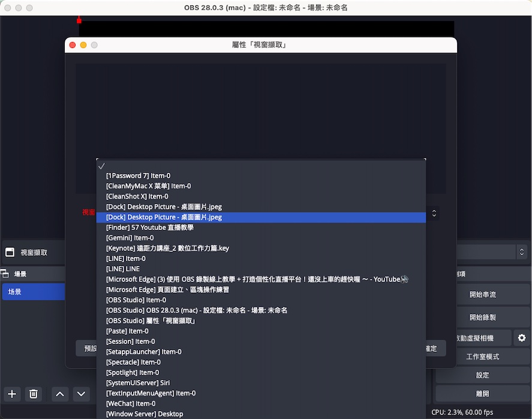Click the window dropdown stepper arrows in properties dialog

[434, 213]
